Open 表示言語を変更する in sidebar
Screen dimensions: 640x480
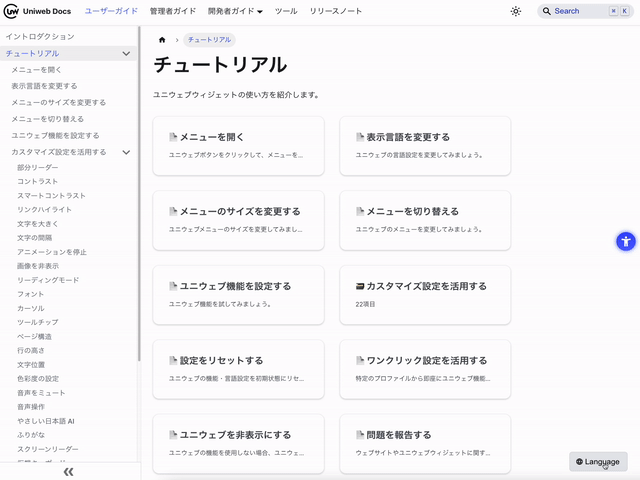click(44, 86)
